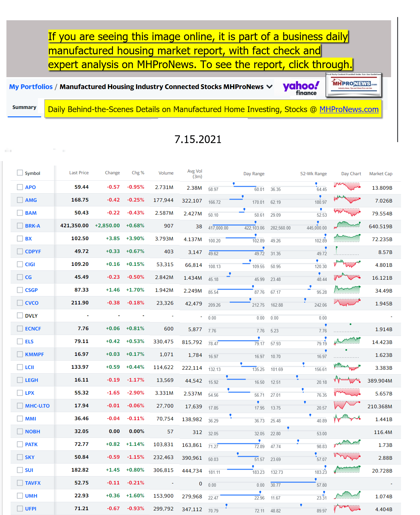Check the APO row checkbox
This screenshot has height=515, width=420.
tap(20, 187)
